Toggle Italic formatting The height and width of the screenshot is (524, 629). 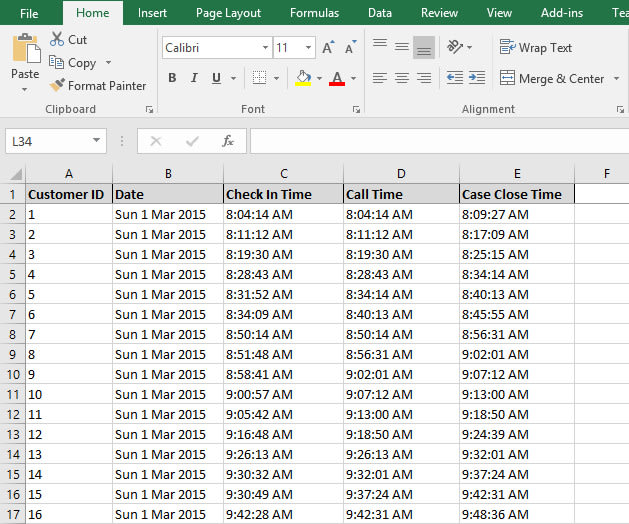point(194,78)
